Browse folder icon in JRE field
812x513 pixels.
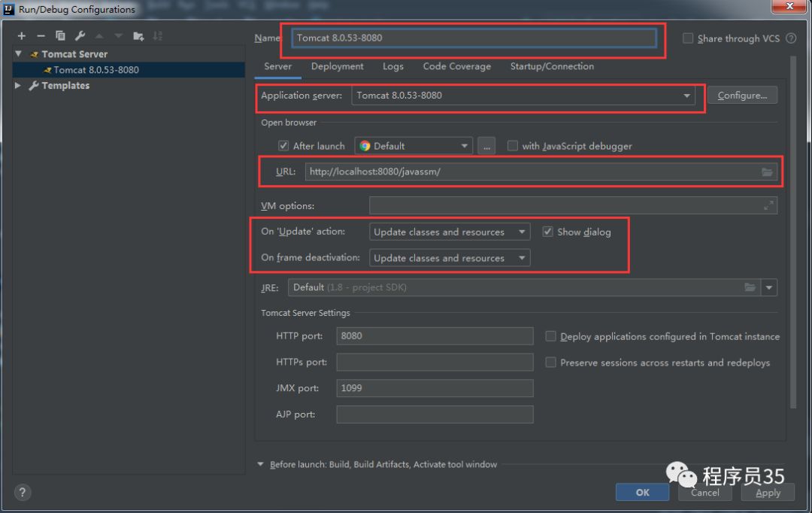click(750, 287)
